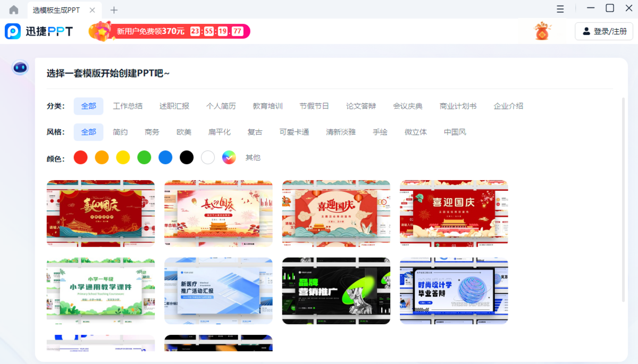Open the pink 喜迎国庆 watercolor template

point(219,213)
